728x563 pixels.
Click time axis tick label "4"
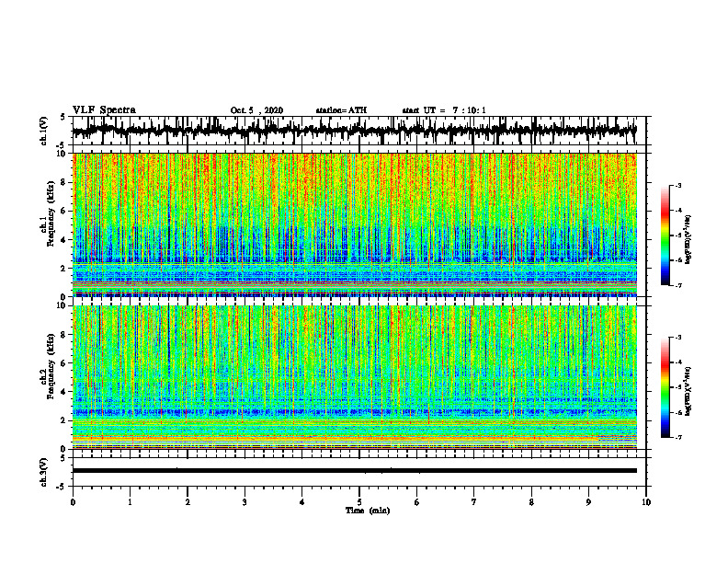302,502
